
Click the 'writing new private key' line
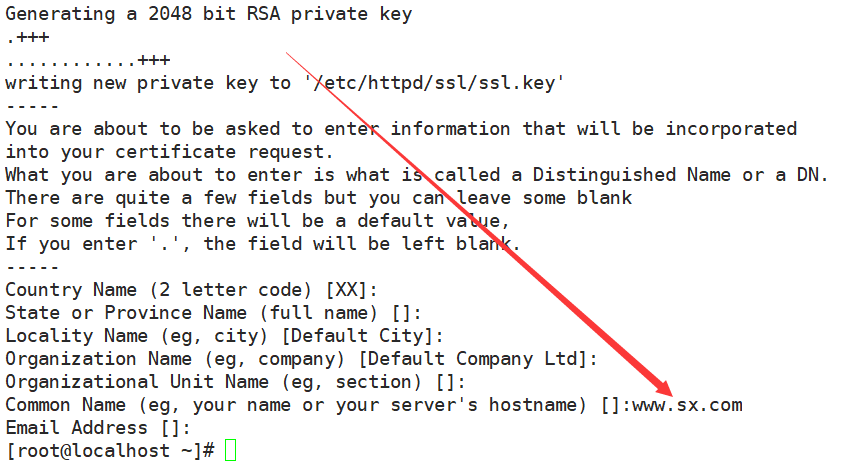click(284, 83)
